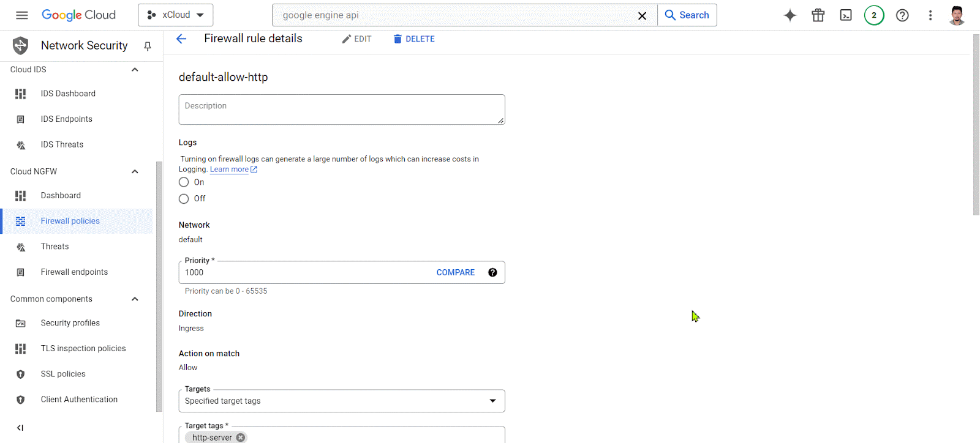Image resolution: width=980 pixels, height=443 pixels.
Task: Select the Off option for Logs
Action: point(183,198)
